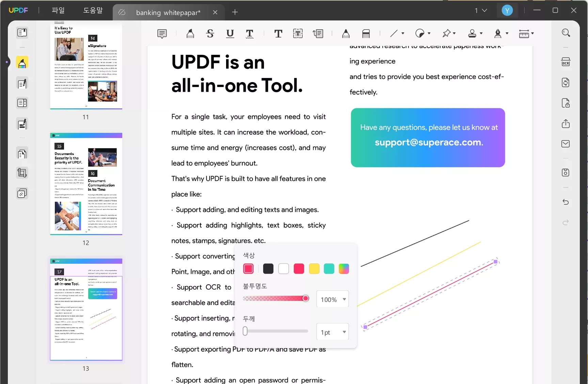Switch to the banking whitepapar tab

(x=168, y=13)
